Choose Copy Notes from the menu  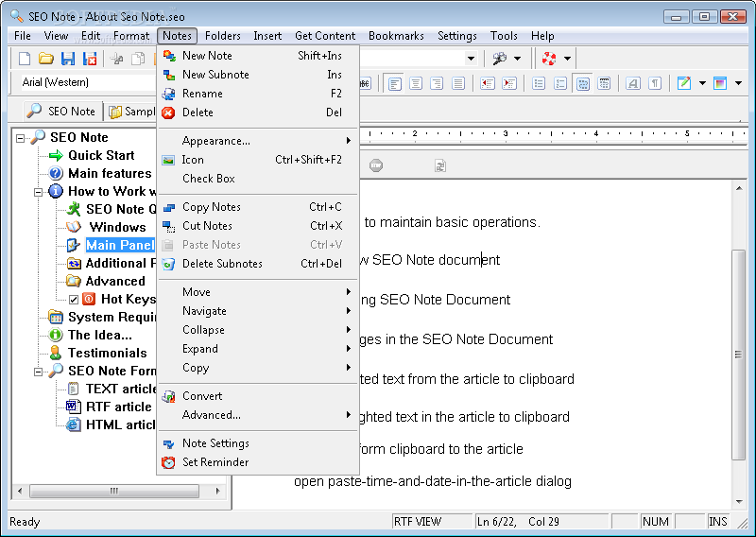click(x=259, y=207)
